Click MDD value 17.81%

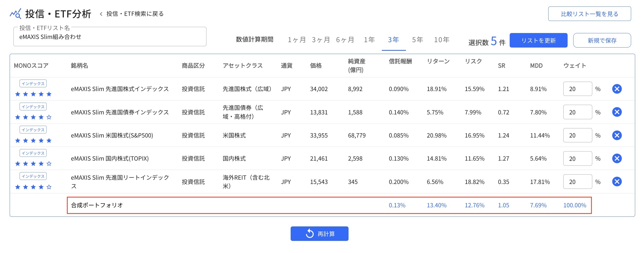click(x=540, y=182)
